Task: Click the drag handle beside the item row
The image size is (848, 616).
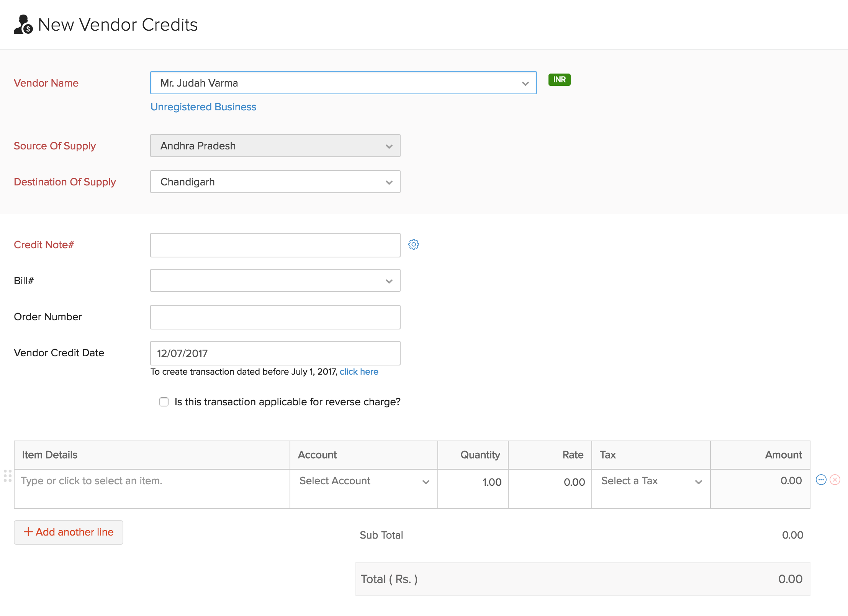Action: 8,477
